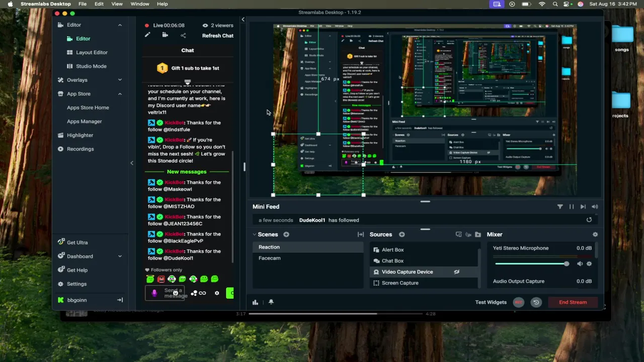Replay the DudeKool1 follow event
This screenshot has width=644, height=362.
point(589,220)
